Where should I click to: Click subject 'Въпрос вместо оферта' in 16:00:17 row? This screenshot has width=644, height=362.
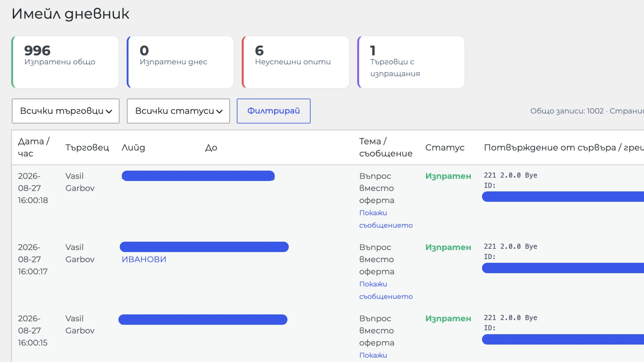[x=377, y=259]
